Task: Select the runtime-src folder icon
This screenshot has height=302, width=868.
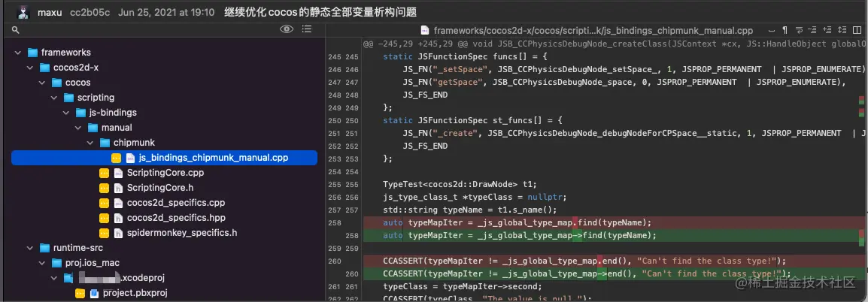Action: click(44, 248)
